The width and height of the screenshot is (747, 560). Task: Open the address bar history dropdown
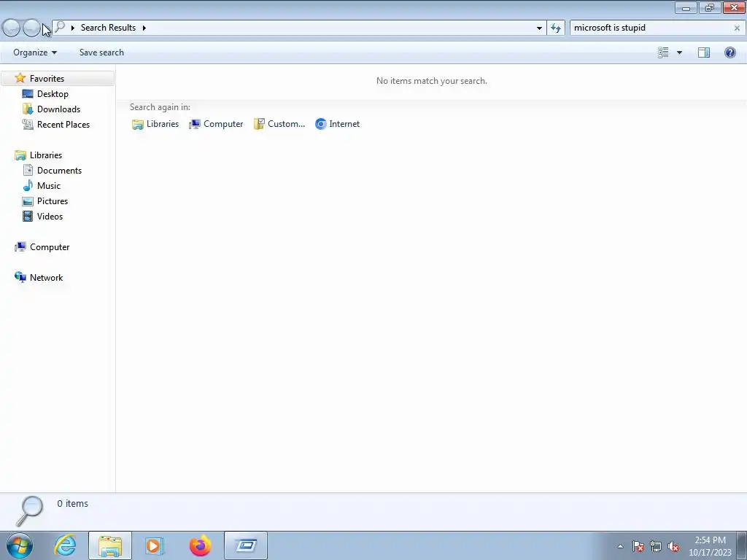(x=539, y=28)
